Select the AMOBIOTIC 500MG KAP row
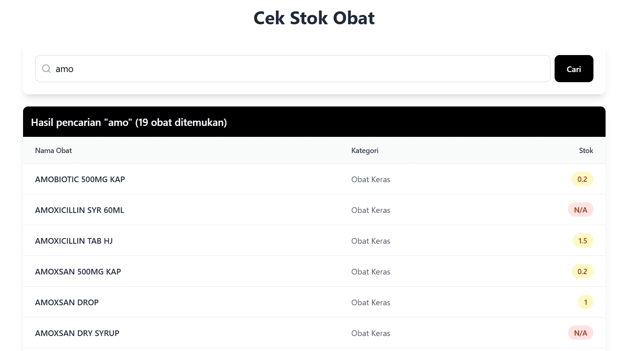 [x=80, y=179]
